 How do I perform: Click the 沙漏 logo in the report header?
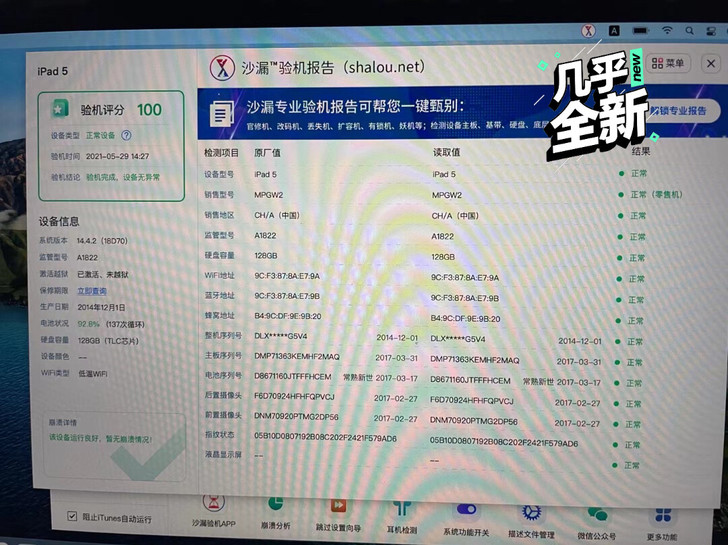coord(222,68)
